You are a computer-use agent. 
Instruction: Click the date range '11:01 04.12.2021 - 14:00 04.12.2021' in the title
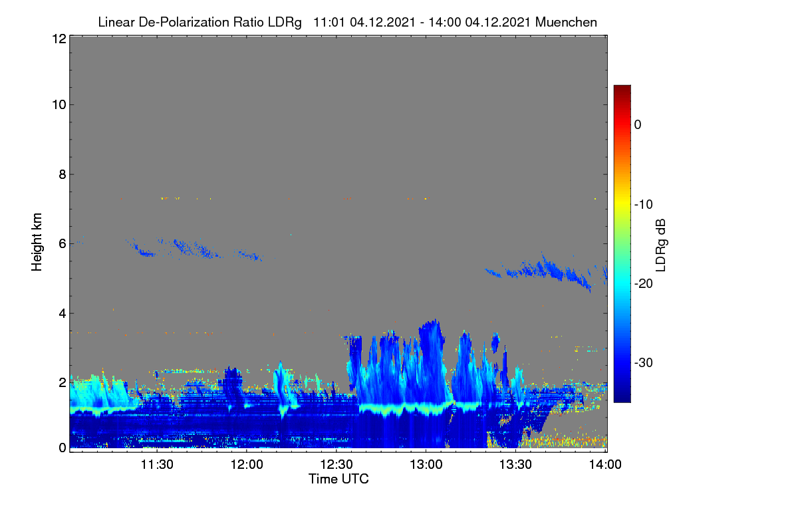point(422,23)
